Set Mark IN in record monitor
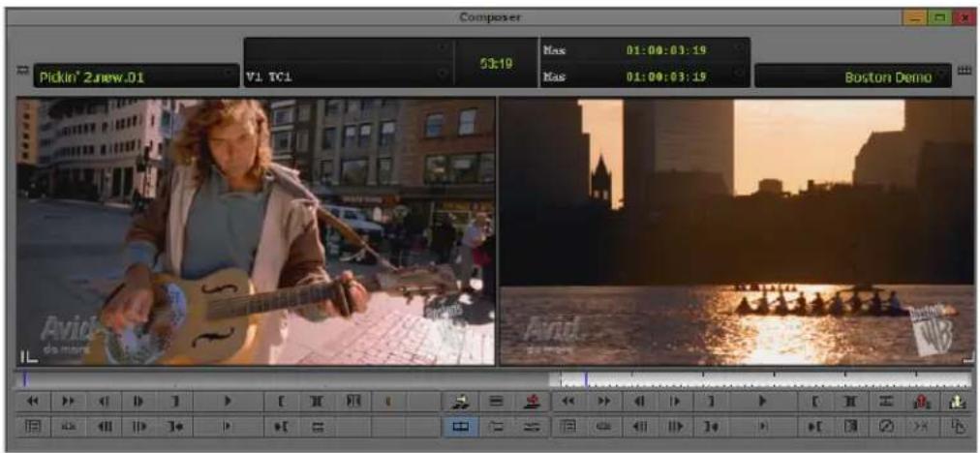This screenshot has height=453, width=980. (x=815, y=401)
